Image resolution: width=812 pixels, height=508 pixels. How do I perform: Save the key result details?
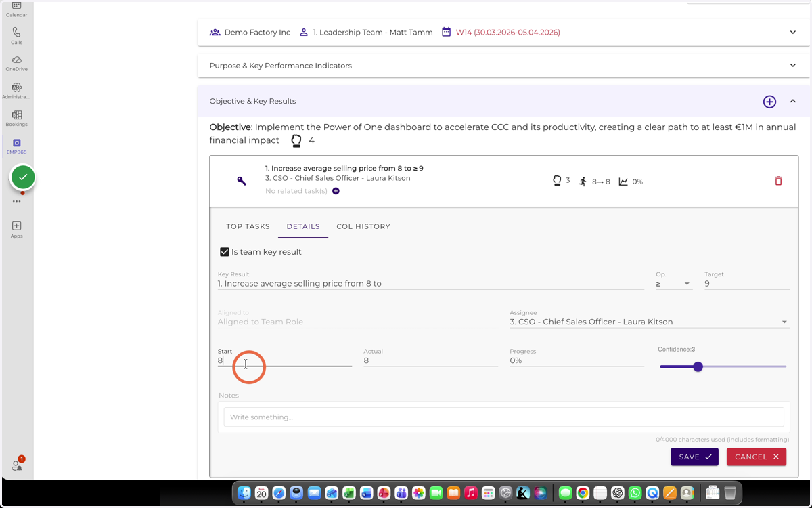tap(694, 457)
